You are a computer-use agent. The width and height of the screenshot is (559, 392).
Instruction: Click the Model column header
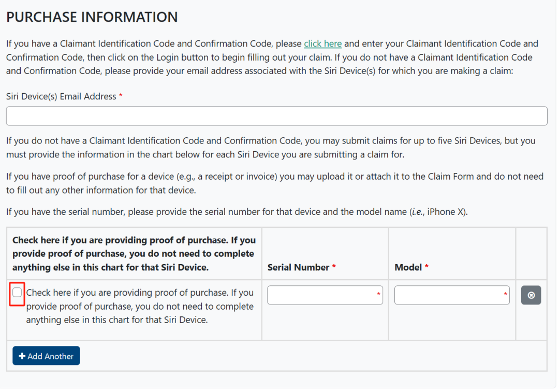click(408, 267)
